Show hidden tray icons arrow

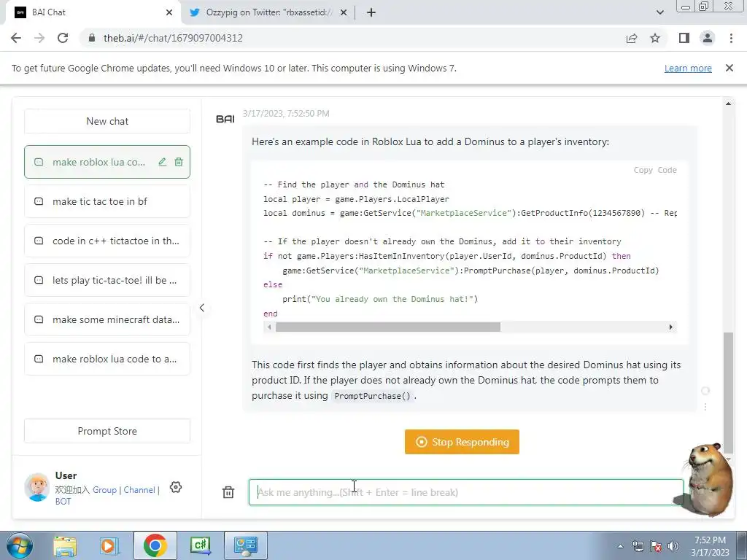pos(620,546)
